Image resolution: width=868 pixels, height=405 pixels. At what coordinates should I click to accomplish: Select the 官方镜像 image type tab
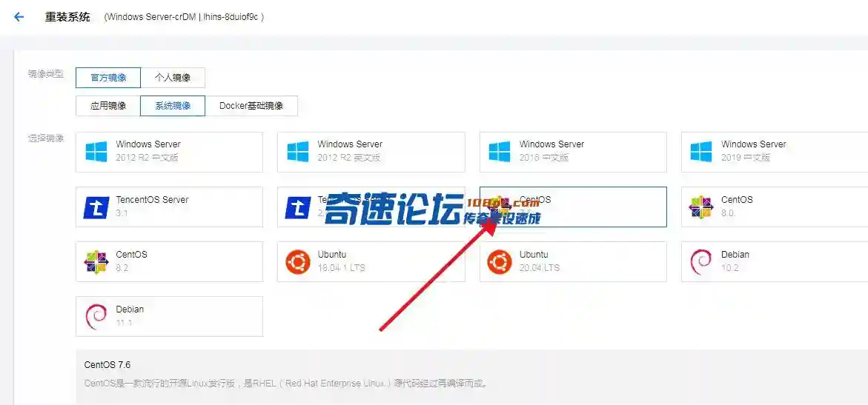click(x=108, y=78)
